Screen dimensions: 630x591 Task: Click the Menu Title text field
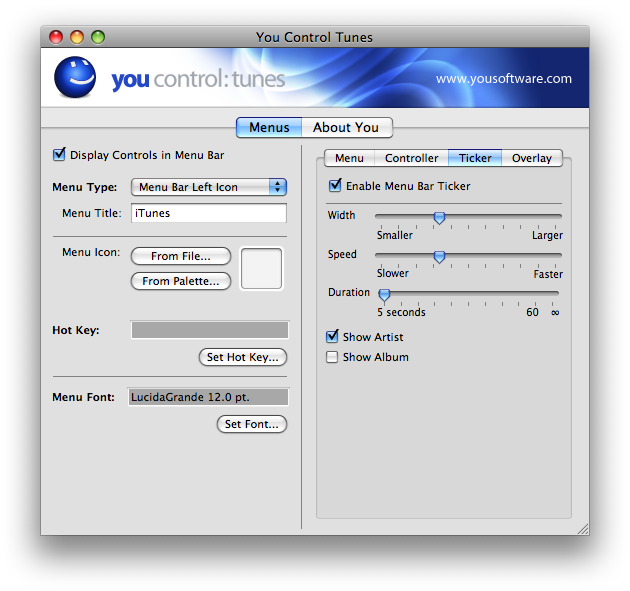point(209,213)
